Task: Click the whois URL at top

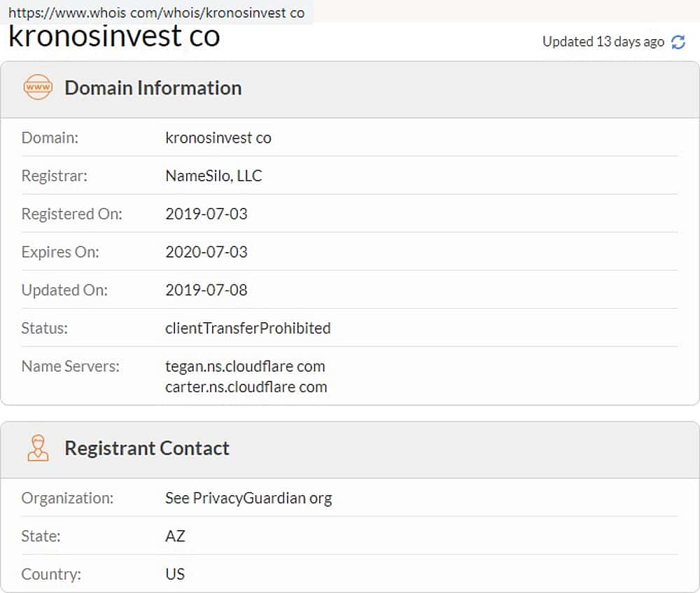Action: pos(156,13)
